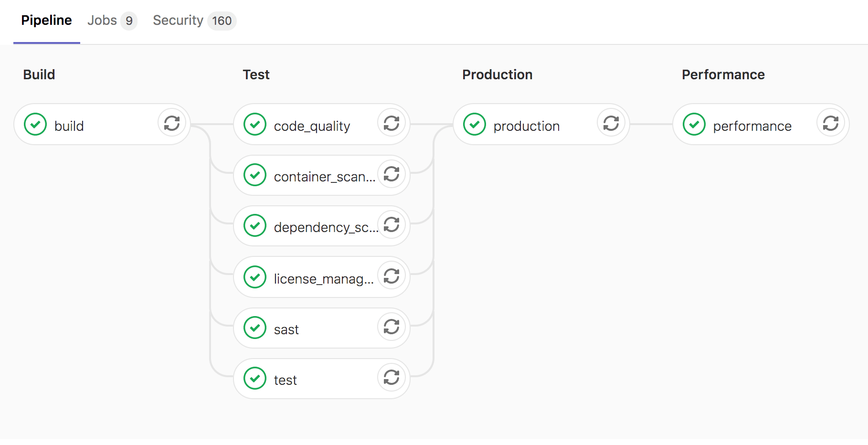Click the test job node
Viewport: 868px width, 445px height.
click(x=285, y=379)
